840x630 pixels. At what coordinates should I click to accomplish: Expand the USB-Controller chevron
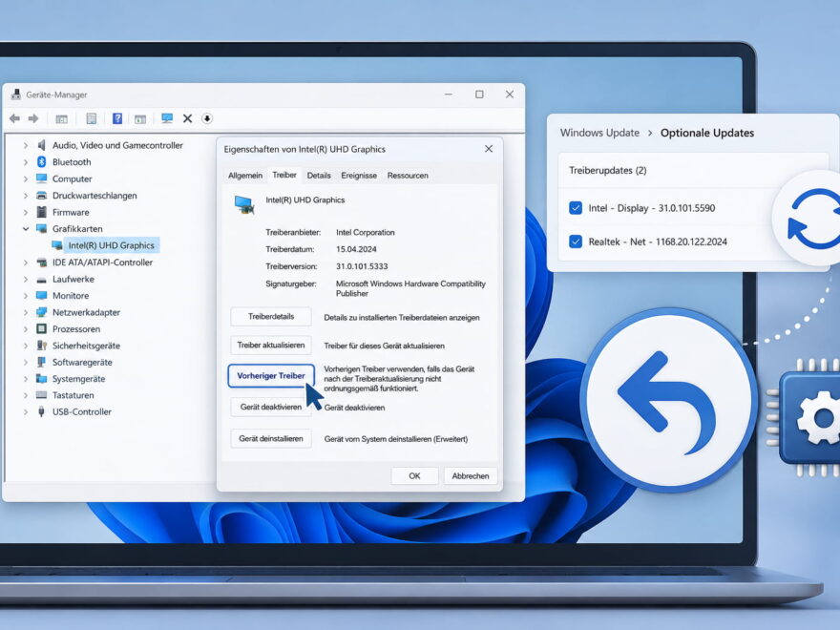pyautogui.click(x=25, y=412)
